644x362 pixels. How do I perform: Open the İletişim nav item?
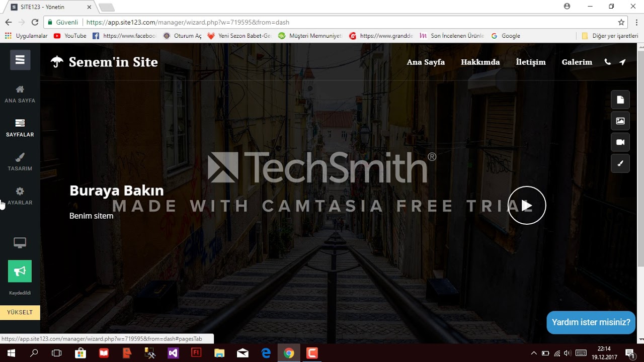coord(531,62)
